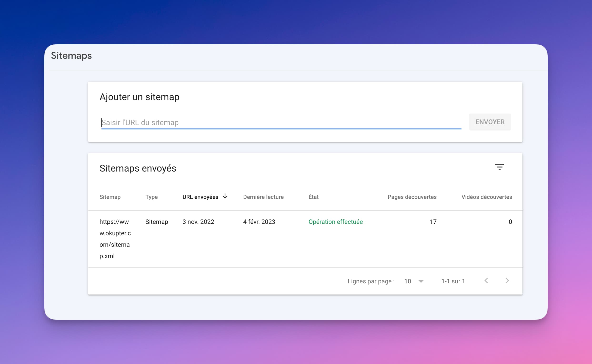The image size is (592, 364).
Task: Click the Sitemaps page title
Action: click(x=71, y=56)
